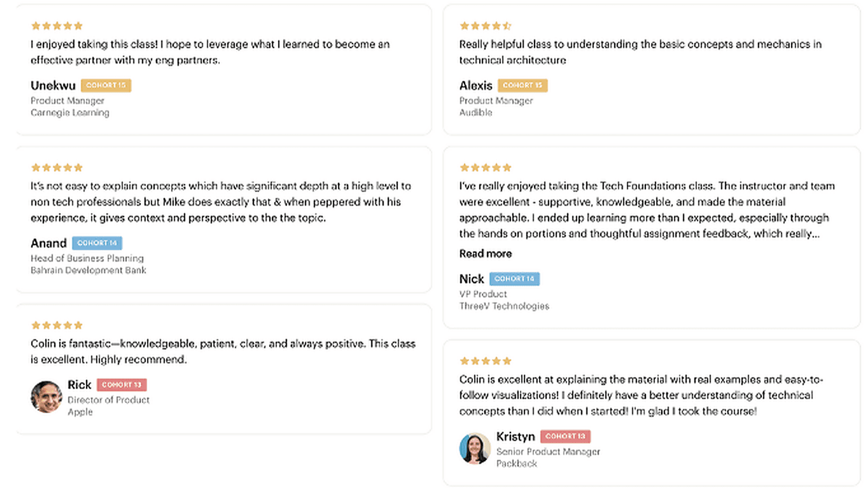Viewport: 868px width, 489px height.
Task: Click Rick's profile photo
Action: click(46, 396)
